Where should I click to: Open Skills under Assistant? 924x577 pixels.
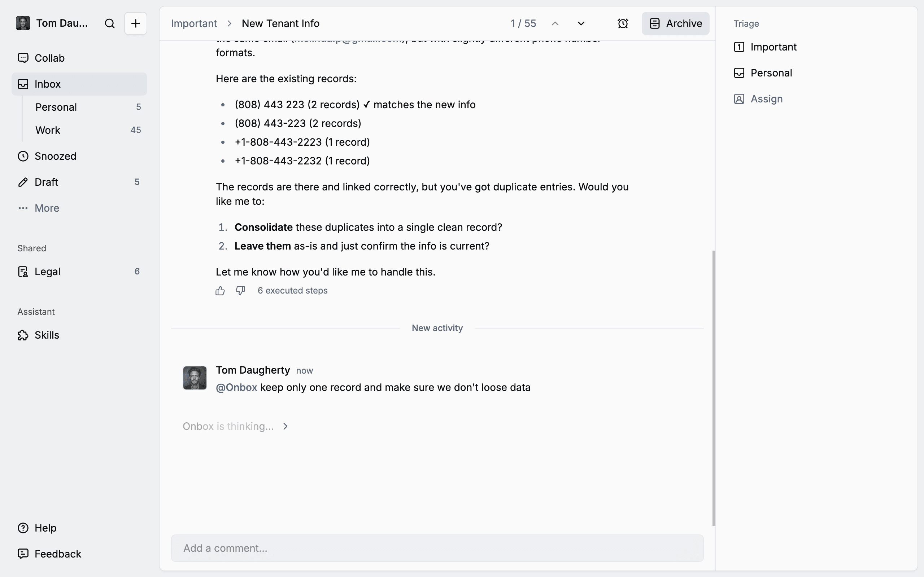47,335
